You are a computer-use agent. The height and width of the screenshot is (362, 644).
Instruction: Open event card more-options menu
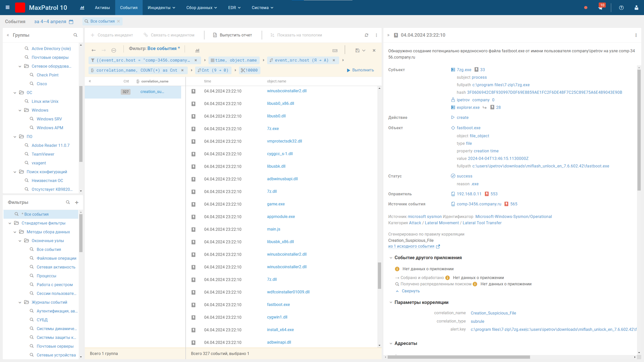pyautogui.click(x=636, y=35)
